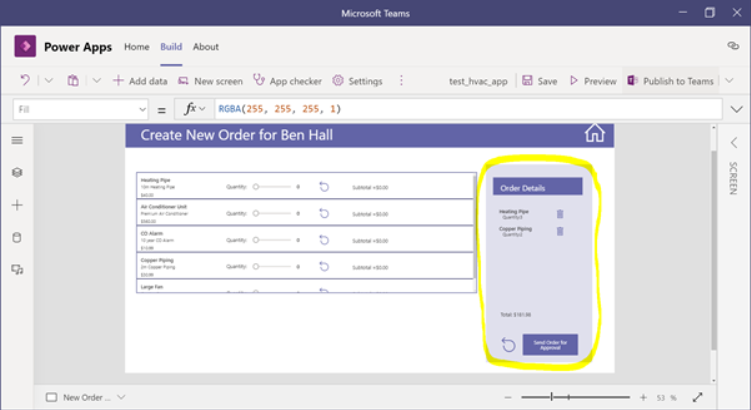Select the Large Fan product name
This screenshot has height=410, width=751.
(152, 287)
